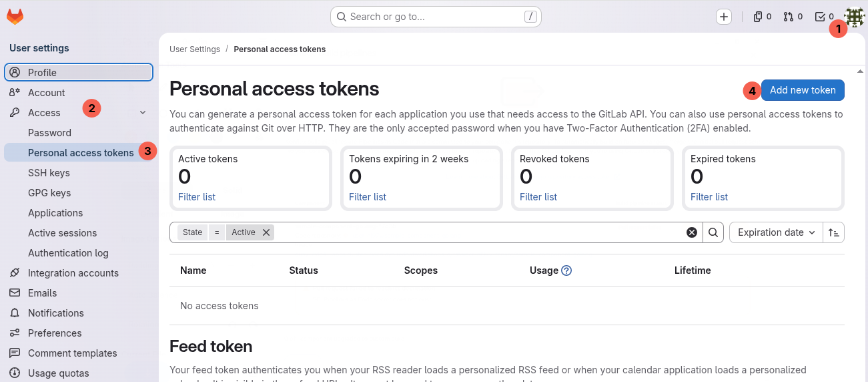The image size is (868, 382).
Task: Open Integration accounts page
Action: click(x=73, y=272)
